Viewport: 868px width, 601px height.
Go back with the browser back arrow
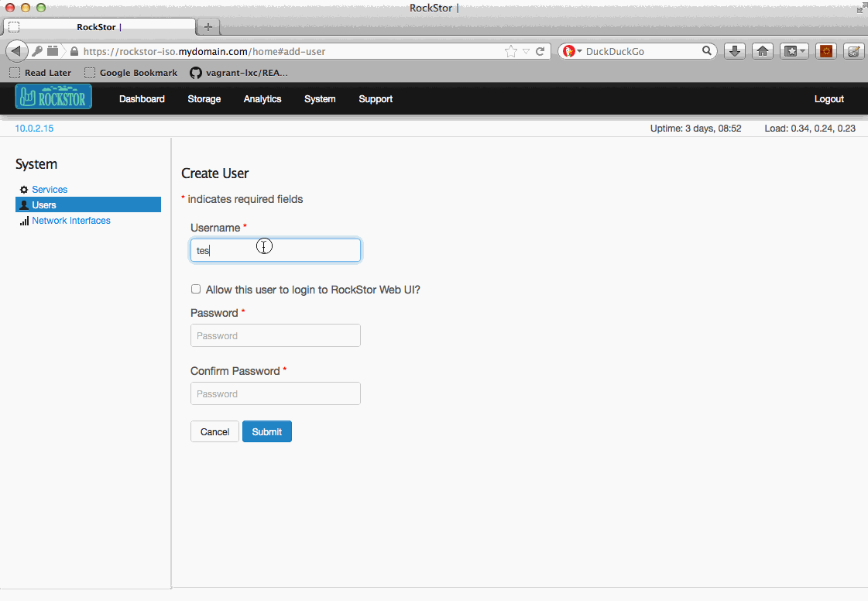coord(16,52)
